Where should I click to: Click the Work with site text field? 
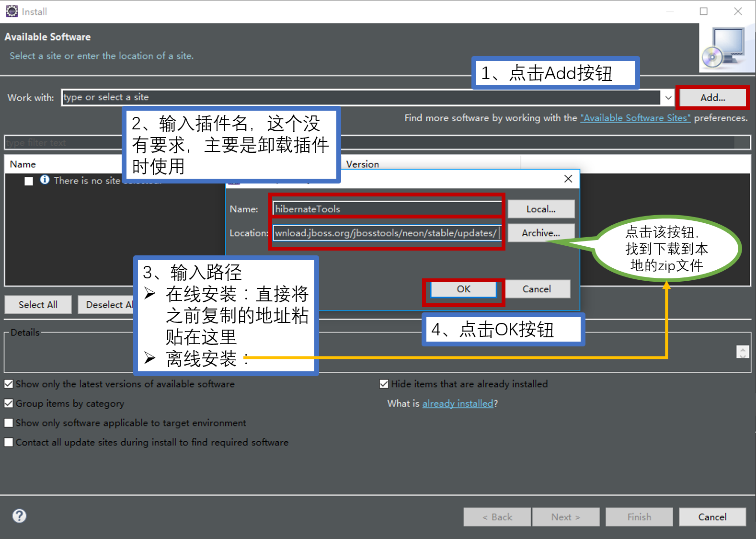(x=361, y=97)
